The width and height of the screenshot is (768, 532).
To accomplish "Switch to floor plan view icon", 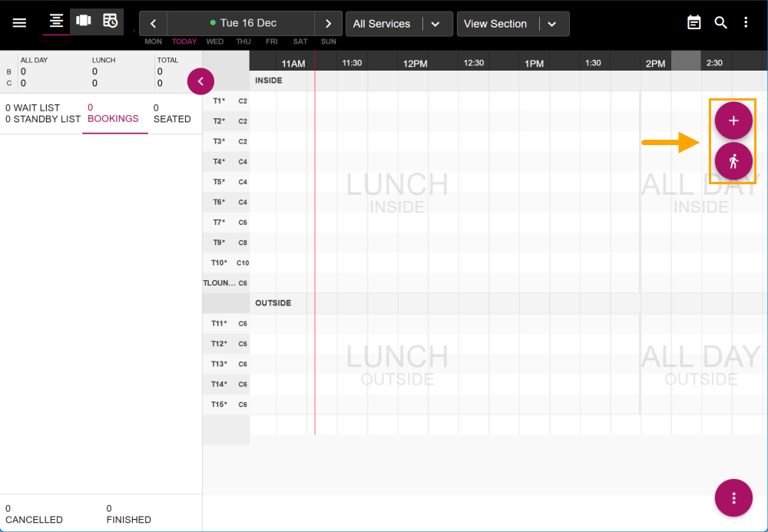I will point(83,21).
